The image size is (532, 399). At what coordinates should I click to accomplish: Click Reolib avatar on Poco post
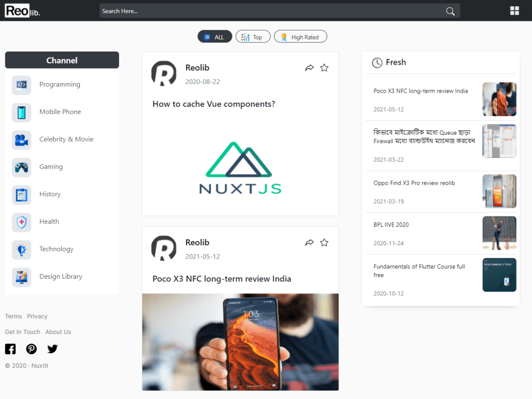tap(164, 248)
